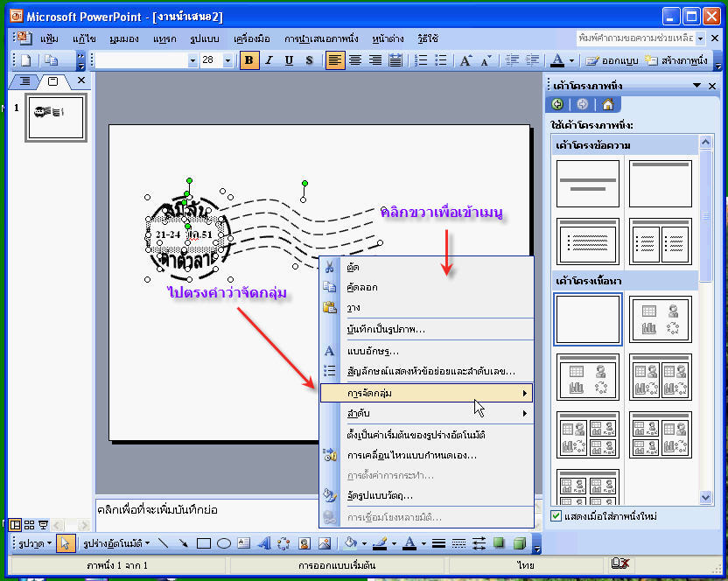Open the รูปแบบ menu

(x=204, y=38)
